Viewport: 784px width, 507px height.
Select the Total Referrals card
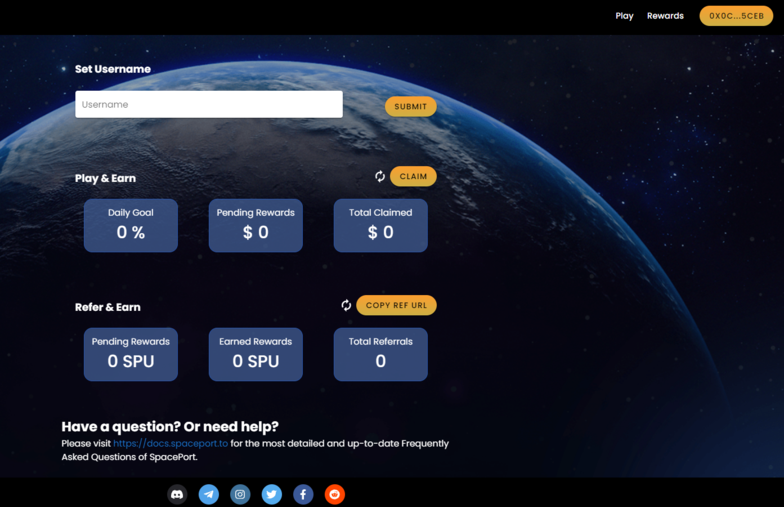click(x=380, y=354)
